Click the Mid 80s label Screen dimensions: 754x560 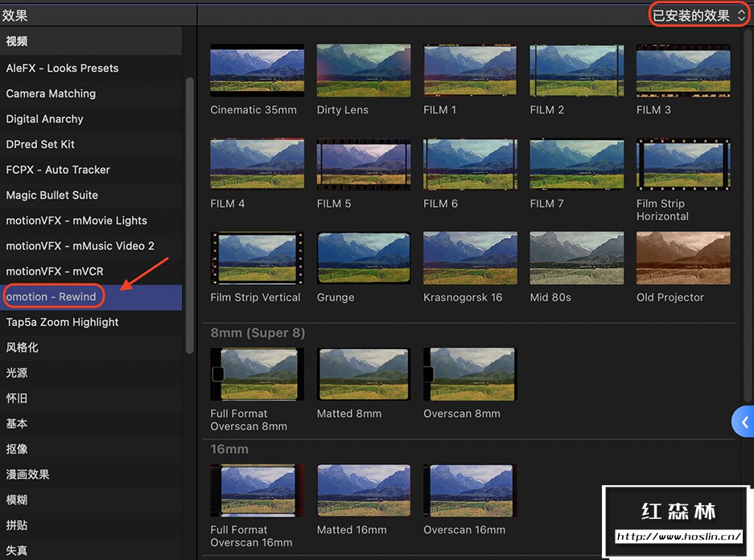click(550, 298)
